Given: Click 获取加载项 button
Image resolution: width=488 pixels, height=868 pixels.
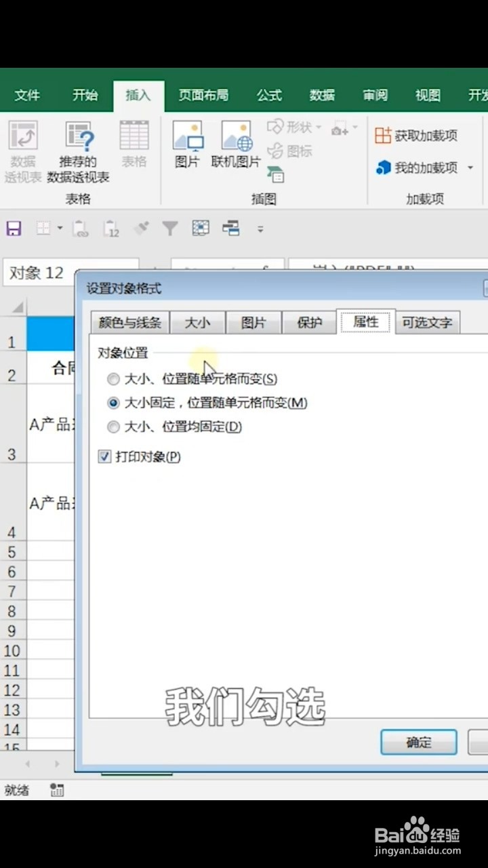Looking at the screenshot, I should (x=416, y=136).
